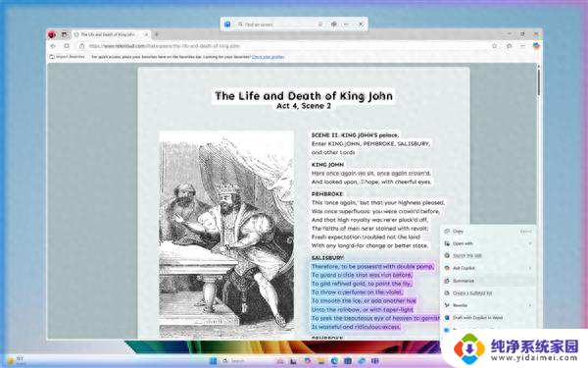The height and width of the screenshot is (368, 588).
Task: Expand the Ask Copilot submenu arrow
Action: click(x=530, y=268)
